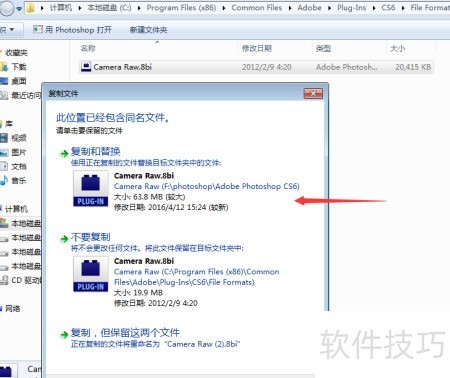This screenshot has width=450, height=378.
Task: Select Computer in the navigation pane
Action: click(x=16, y=209)
